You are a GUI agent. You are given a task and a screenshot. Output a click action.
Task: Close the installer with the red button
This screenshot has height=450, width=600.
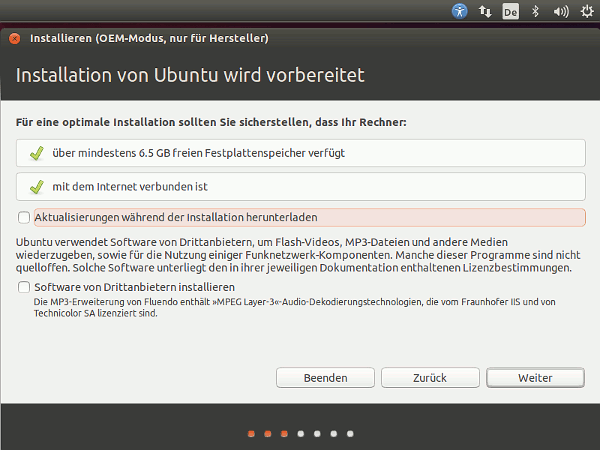coord(15,38)
